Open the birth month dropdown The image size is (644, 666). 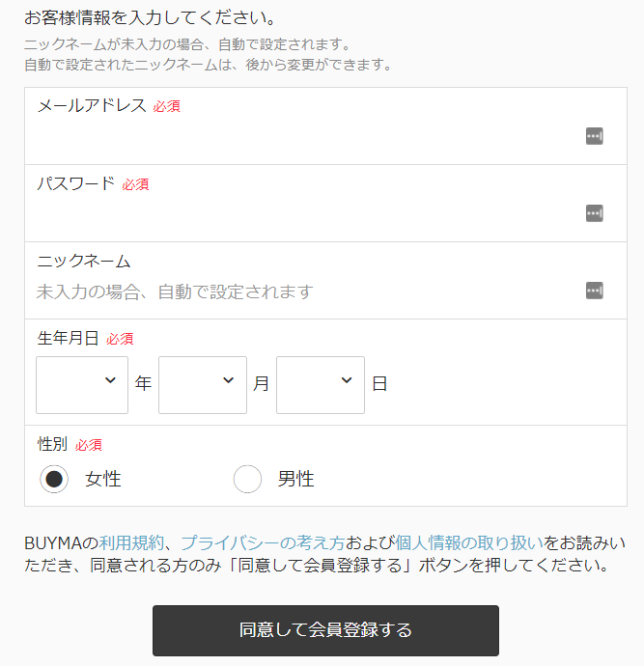pos(203,385)
